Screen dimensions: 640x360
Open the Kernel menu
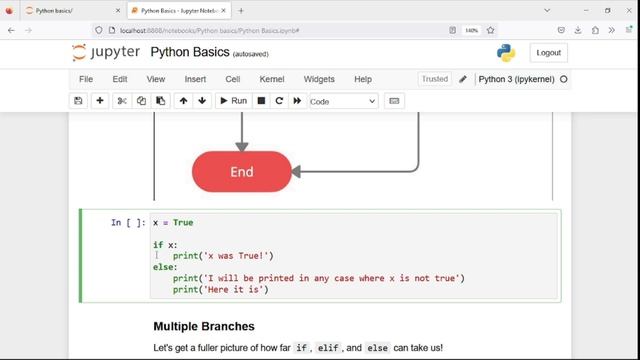[272, 79]
